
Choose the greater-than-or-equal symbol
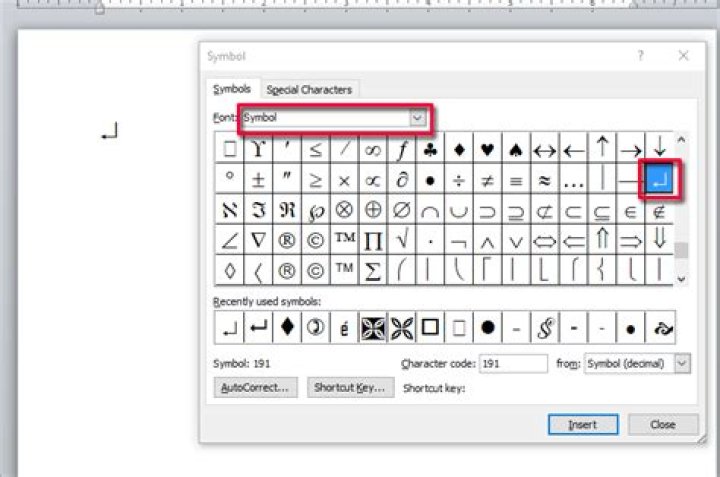click(315, 180)
